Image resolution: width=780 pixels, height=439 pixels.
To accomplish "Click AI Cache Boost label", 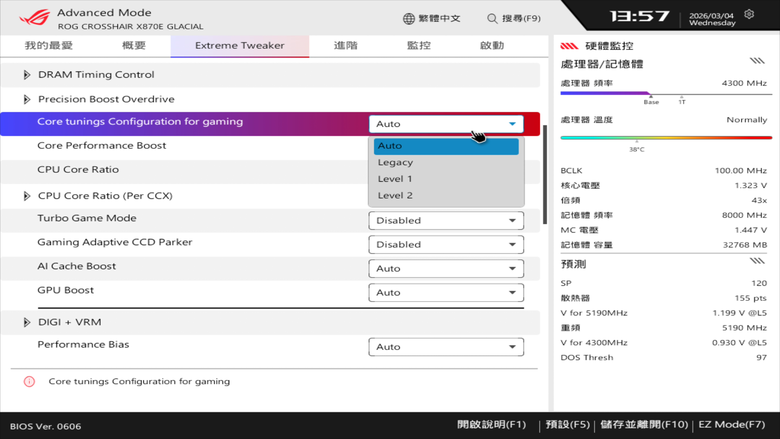I will [77, 266].
